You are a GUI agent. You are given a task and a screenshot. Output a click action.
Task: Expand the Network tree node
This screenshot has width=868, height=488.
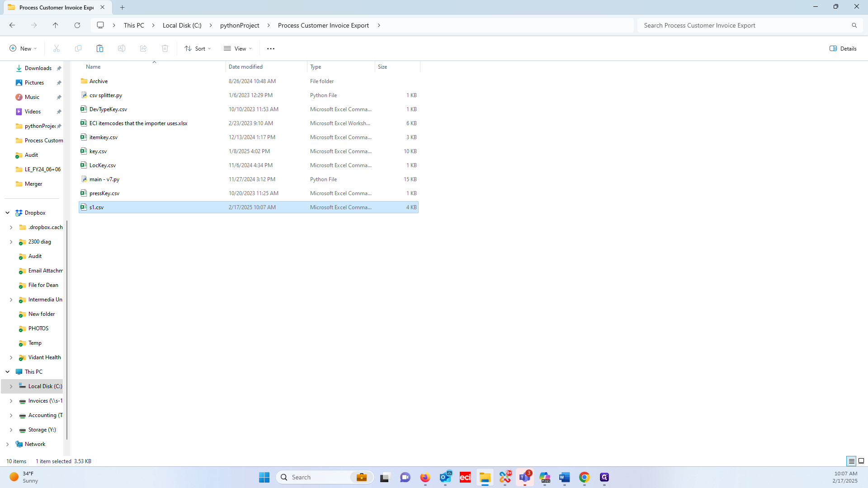tap(8, 444)
